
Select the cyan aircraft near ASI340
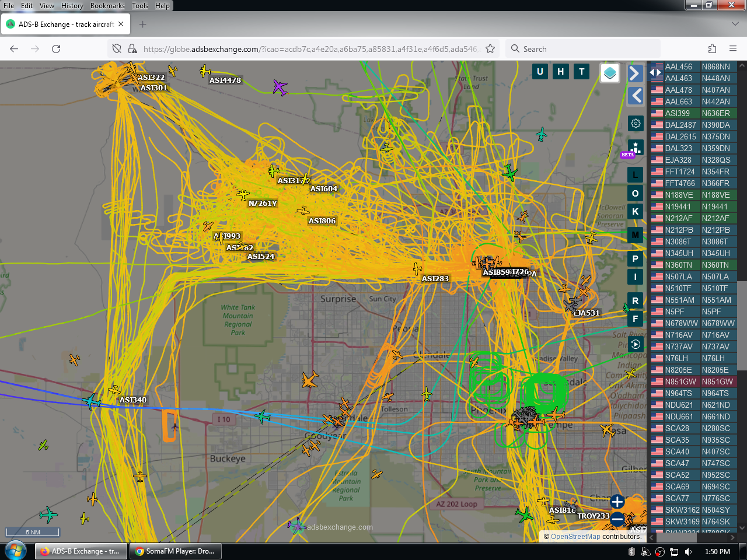(92, 401)
